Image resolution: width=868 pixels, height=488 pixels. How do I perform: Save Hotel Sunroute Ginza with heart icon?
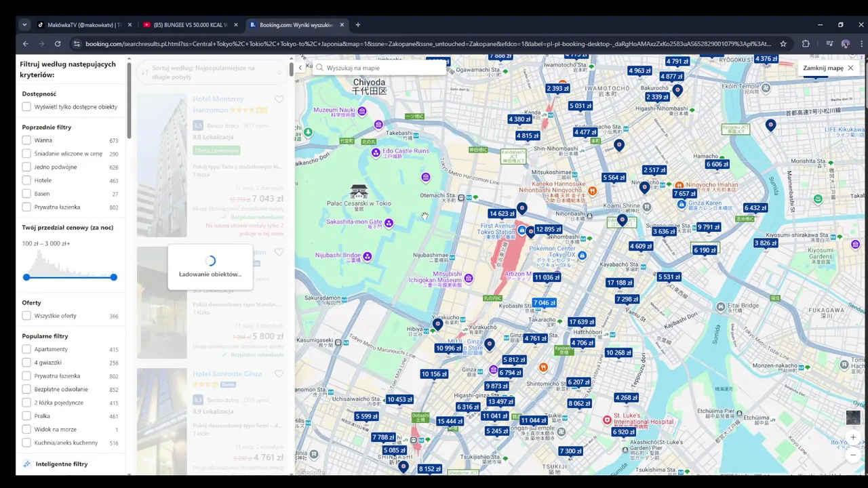tap(279, 374)
